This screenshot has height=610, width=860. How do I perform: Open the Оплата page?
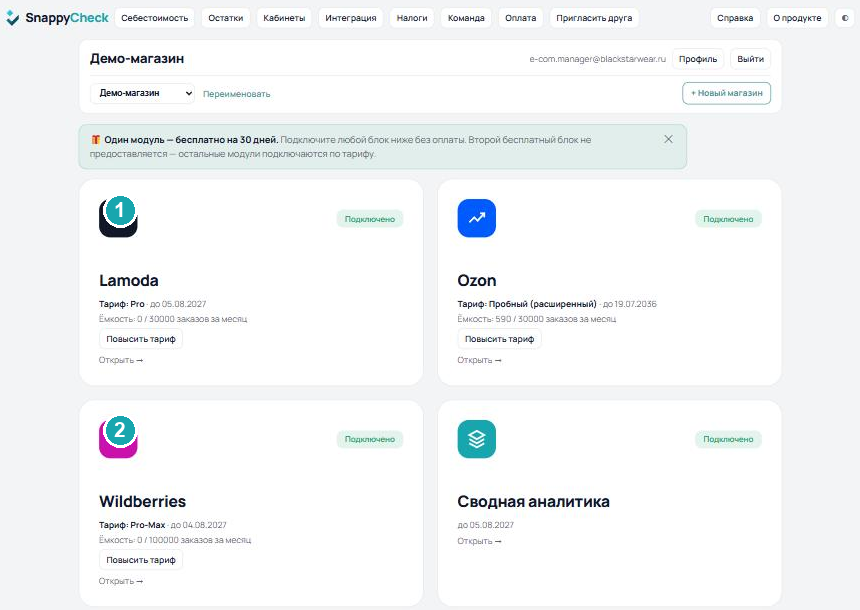pyautogui.click(x=520, y=18)
